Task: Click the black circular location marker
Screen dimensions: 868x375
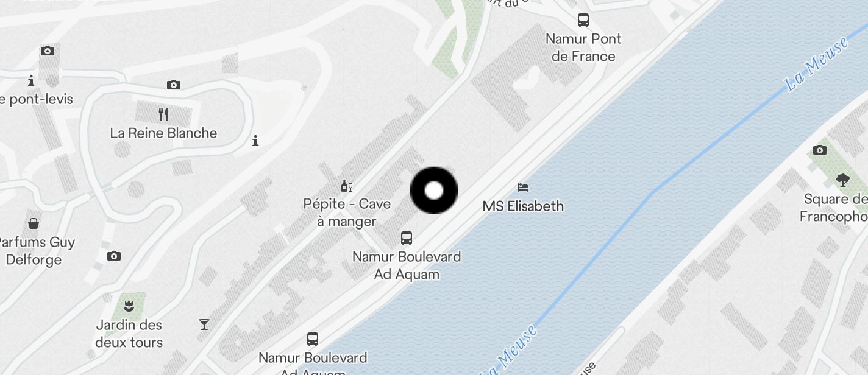Action: coord(434,191)
